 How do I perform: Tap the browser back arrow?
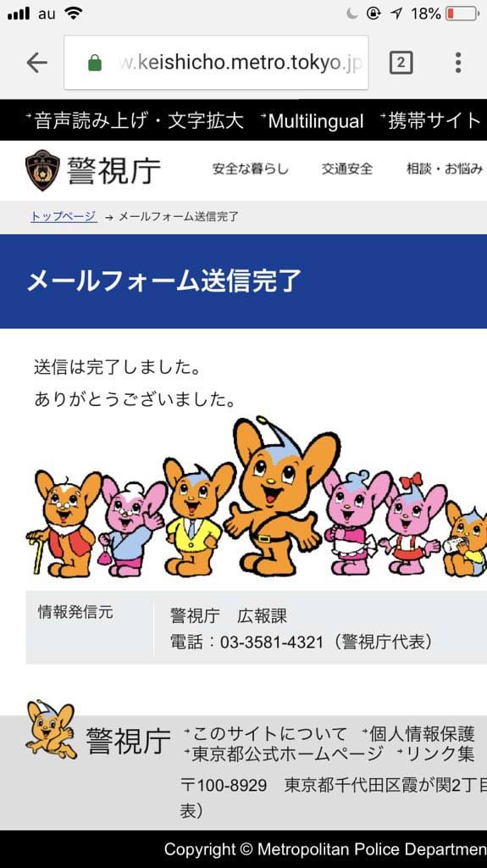37,63
